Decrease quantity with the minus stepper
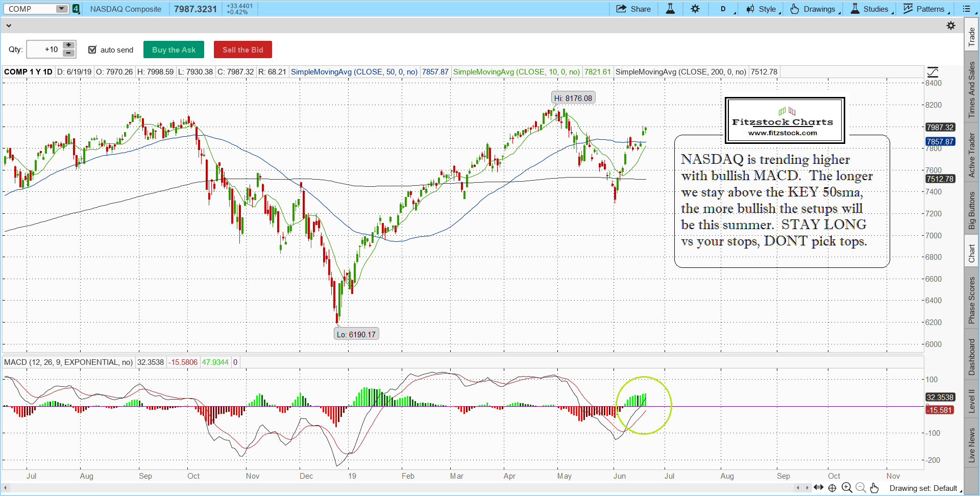 pyautogui.click(x=68, y=53)
